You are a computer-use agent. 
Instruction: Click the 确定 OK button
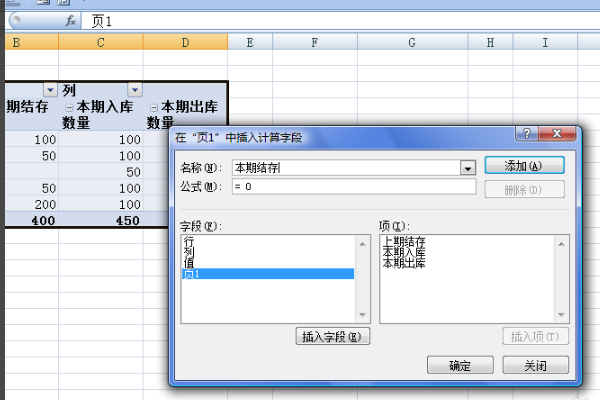(460, 365)
